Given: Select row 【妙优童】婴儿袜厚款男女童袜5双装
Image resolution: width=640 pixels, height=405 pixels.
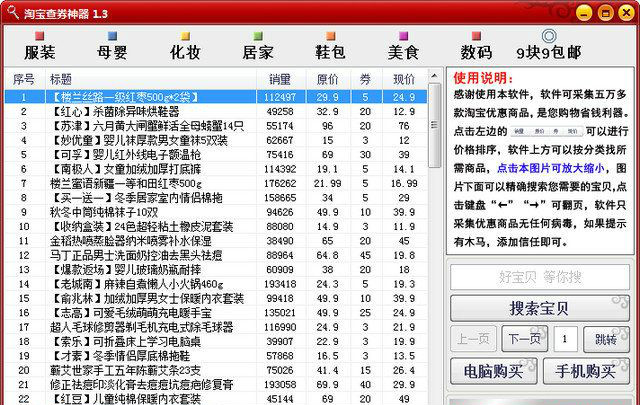Looking at the screenshot, I should coord(216,140).
